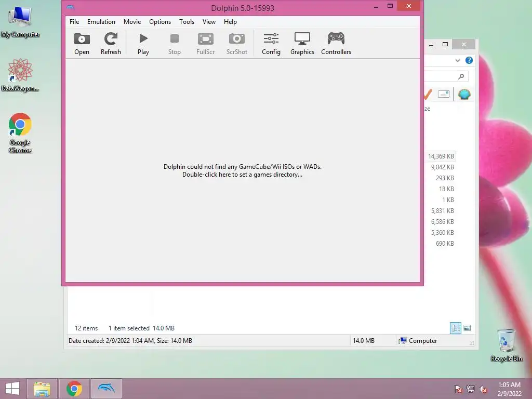Open the Tools menu

(187, 22)
